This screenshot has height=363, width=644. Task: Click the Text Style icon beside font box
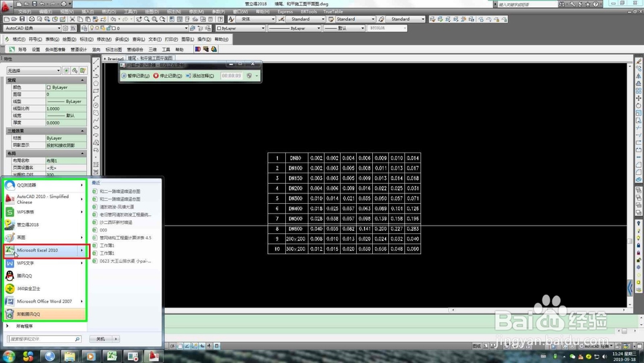pyautogui.click(x=231, y=19)
